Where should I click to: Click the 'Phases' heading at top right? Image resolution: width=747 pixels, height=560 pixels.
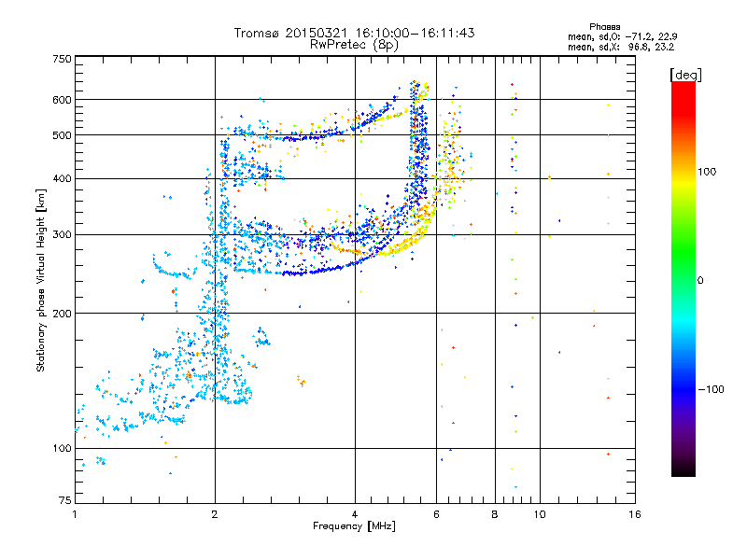click(604, 27)
